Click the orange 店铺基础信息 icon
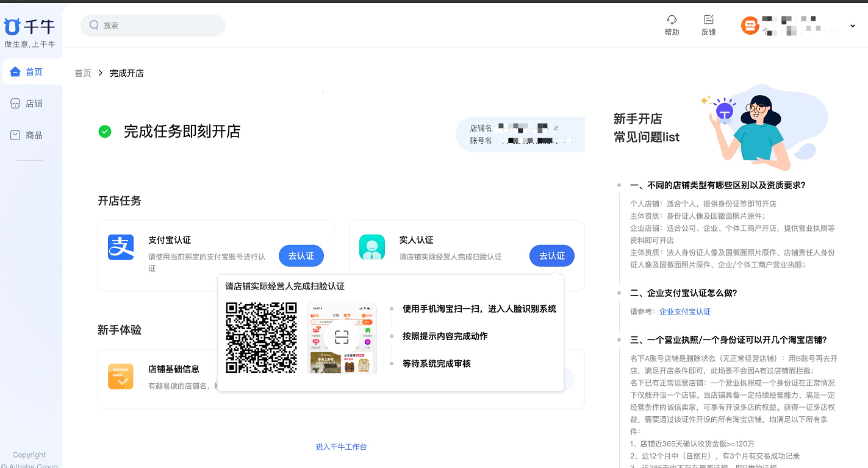Viewport: 868px width, 468px height. coord(121,377)
